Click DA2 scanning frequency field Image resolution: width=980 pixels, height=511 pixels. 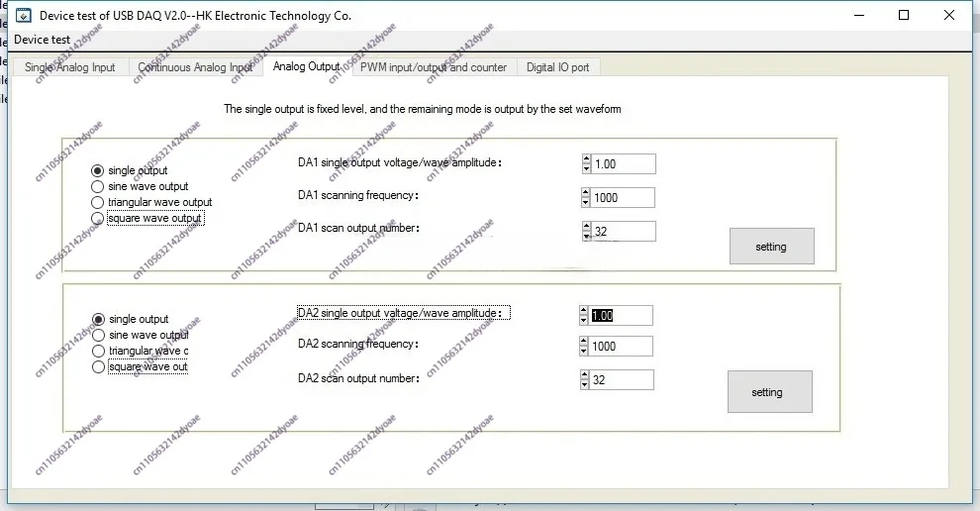621,346
